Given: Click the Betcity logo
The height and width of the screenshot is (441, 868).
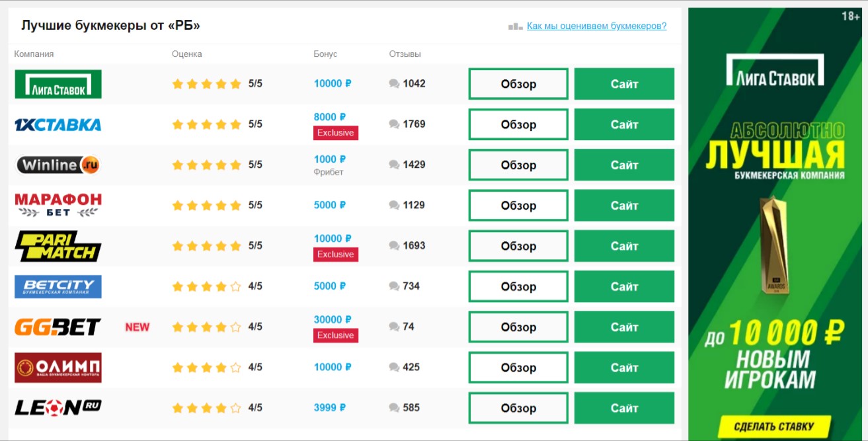Looking at the screenshot, I should (x=58, y=286).
